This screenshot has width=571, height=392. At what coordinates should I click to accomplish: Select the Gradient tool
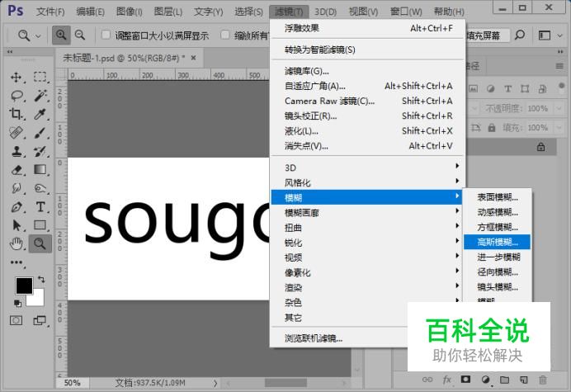pyautogui.click(x=40, y=170)
